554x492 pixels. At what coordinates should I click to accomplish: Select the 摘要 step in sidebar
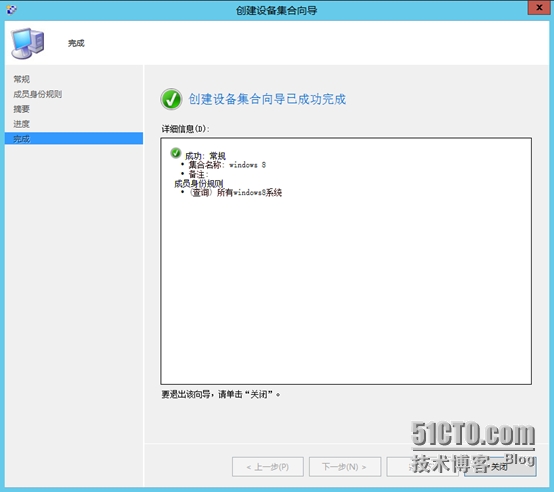pyautogui.click(x=22, y=109)
